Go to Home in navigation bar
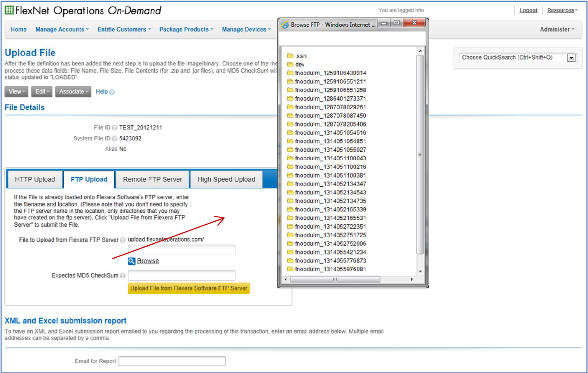This screenshot has width=588, height=373. coord(19,29)
